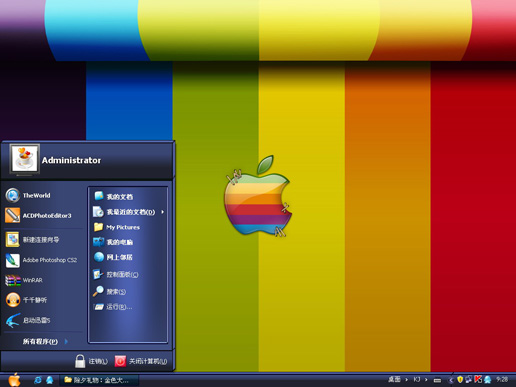This screenshot has height=387, width=516.
Task: Click the orange headphones music player icon
Action: coord(13,300)
